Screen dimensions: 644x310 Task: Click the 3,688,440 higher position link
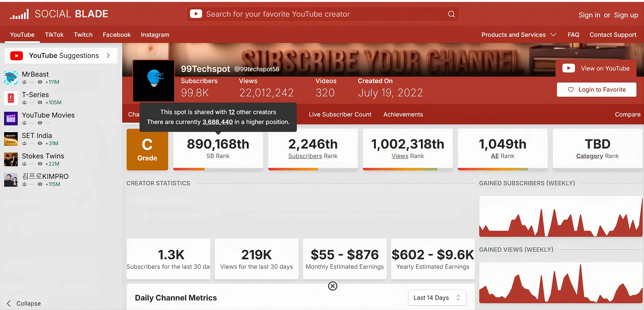pos(218,122)
